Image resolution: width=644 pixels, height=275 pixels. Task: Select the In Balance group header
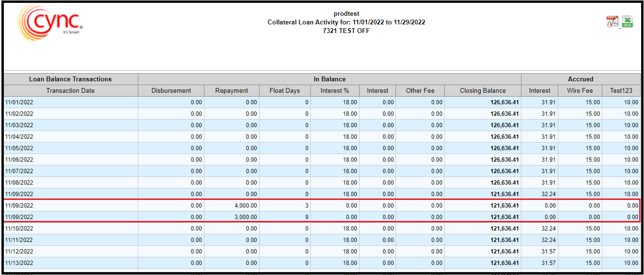[329, 79]
